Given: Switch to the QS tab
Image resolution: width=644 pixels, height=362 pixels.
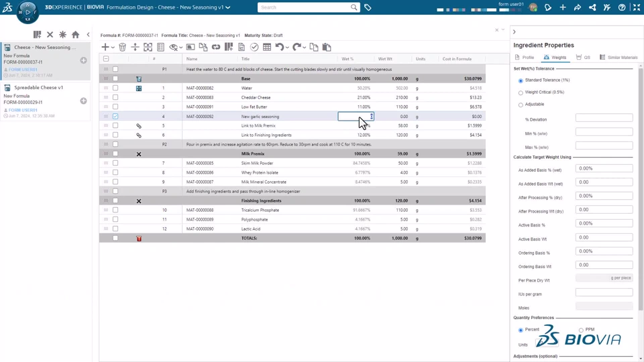Looking at the screenshot, I should click(x=583, y=58).
